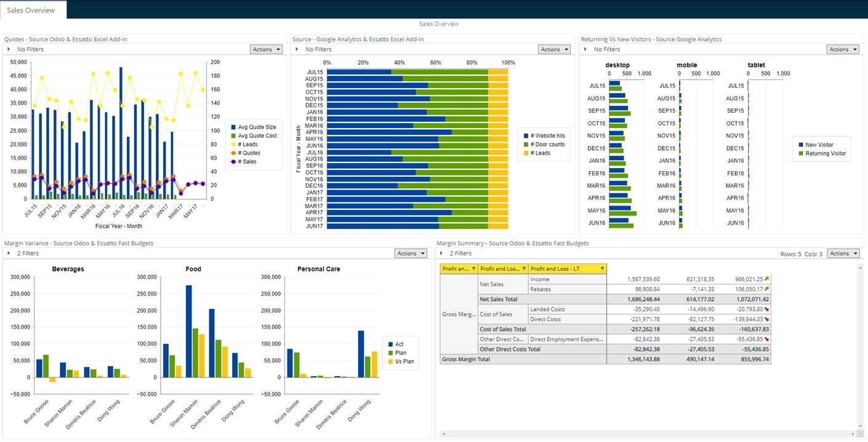Viewport: 868px width, 442px height.
Task: Expand the 2 Filters triangle in Margin Summary
Action: tap(441, 253)
